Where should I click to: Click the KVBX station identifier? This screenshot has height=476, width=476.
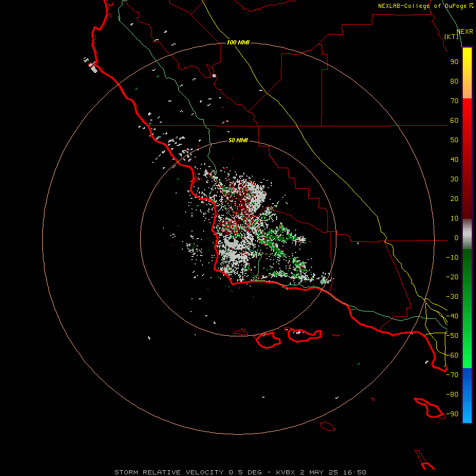tap(287, 472)
